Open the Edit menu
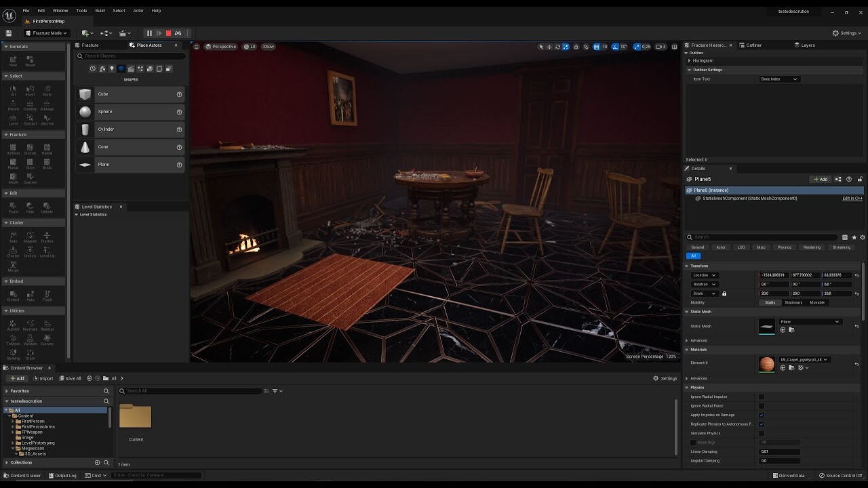The width and height of the screenshot is (868, 488). click(41, 10)
